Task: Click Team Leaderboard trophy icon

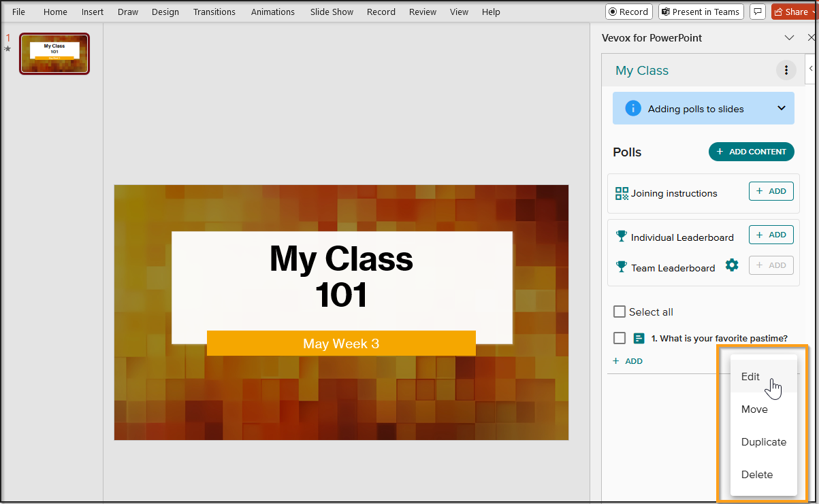Action: (621, 267)
